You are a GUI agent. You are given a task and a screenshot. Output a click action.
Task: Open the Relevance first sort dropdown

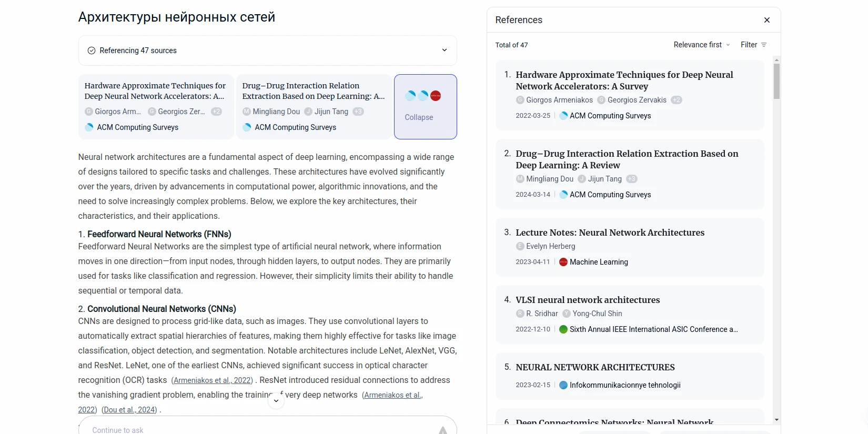701,45
